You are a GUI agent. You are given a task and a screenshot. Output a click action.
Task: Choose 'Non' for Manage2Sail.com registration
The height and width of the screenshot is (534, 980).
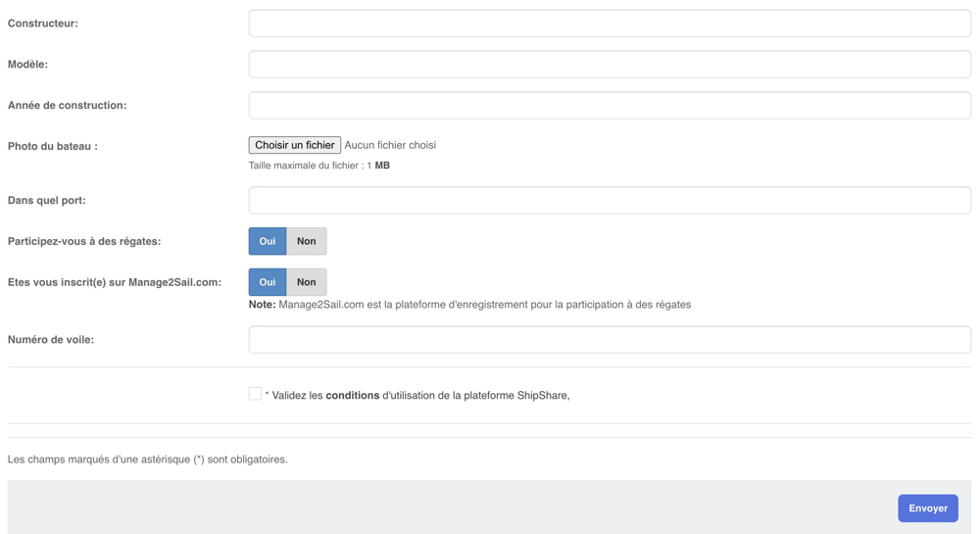[x=307, y=282]
